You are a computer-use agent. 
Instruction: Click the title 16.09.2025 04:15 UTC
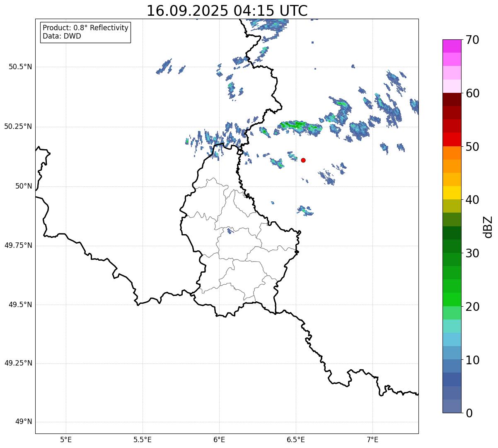tap(227, 10)
